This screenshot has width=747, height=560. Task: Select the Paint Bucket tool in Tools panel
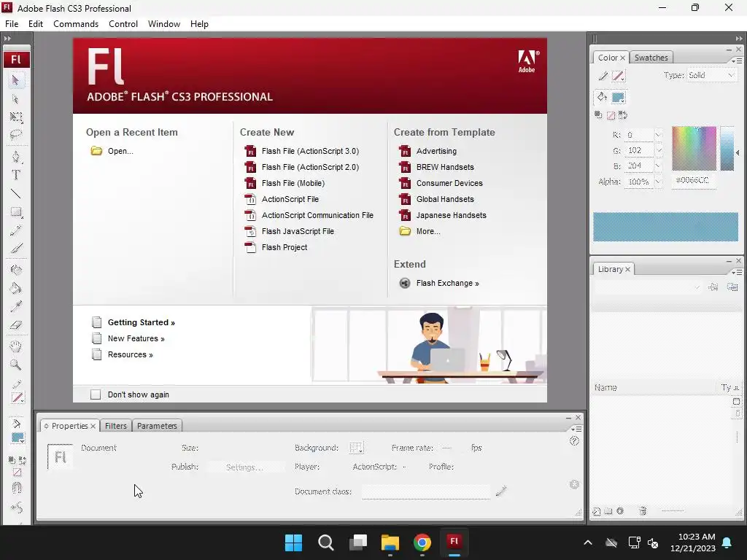click(16, 288)
